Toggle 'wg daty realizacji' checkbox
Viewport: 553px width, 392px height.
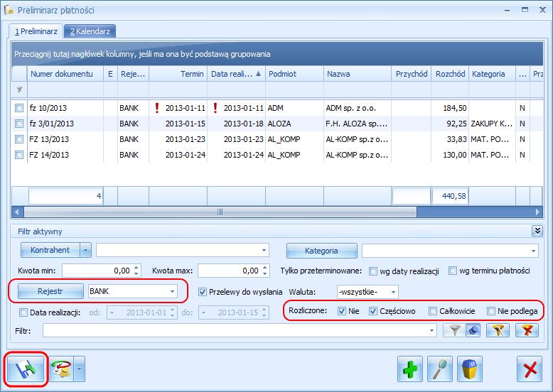(372, 271)
